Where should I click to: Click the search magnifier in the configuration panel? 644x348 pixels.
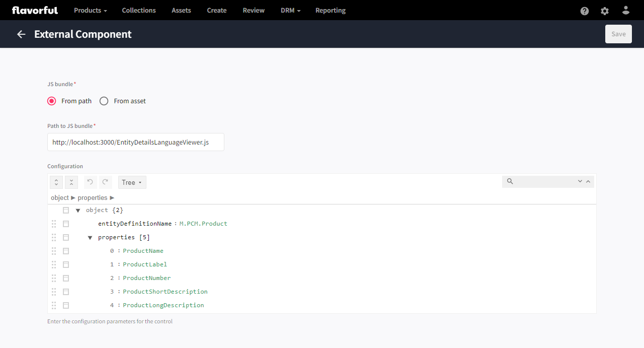(x=511, y=181)
